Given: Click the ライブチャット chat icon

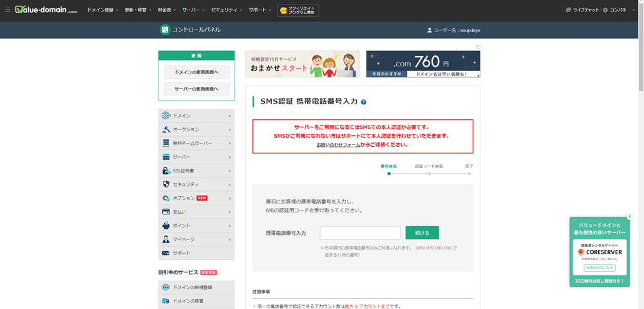Looking at the screenshot, I should point(569,10).
